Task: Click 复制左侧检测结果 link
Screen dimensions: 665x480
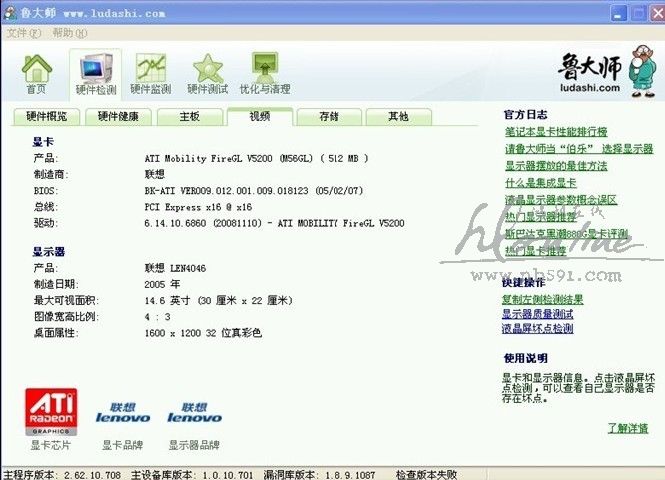Action: [542, 299]
